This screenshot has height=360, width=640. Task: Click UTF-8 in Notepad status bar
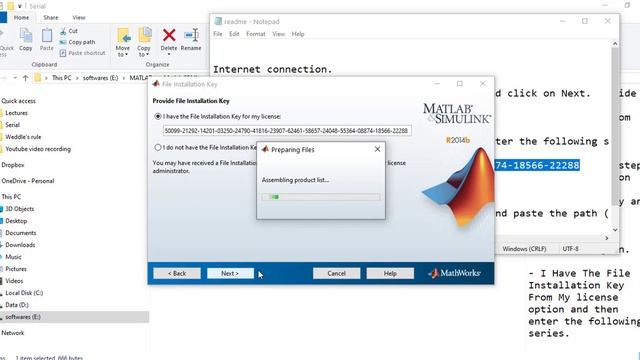pos(570,249)
